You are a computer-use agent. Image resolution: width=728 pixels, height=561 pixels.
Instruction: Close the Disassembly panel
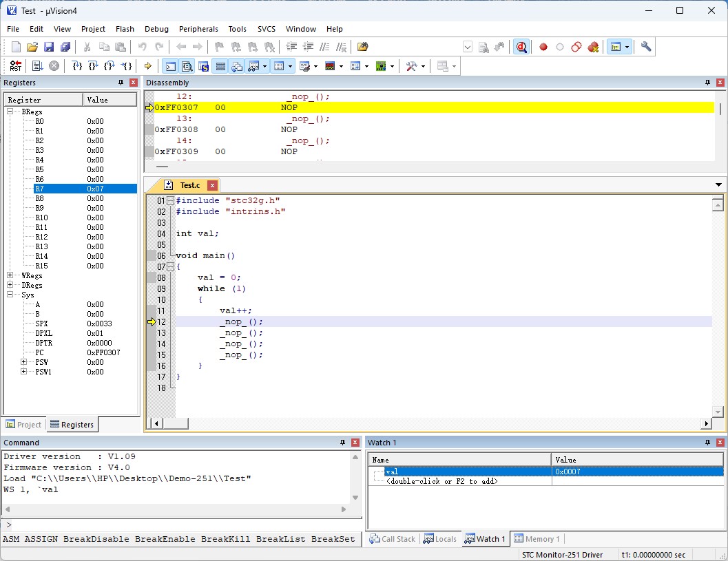click(x=720, y=83)
